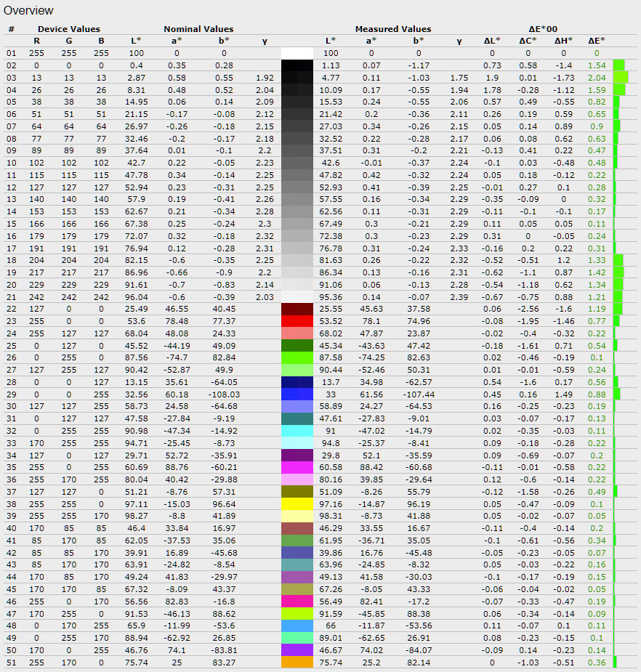
Task: Click the ΔL* column header
Action: [x=492, y=41]
